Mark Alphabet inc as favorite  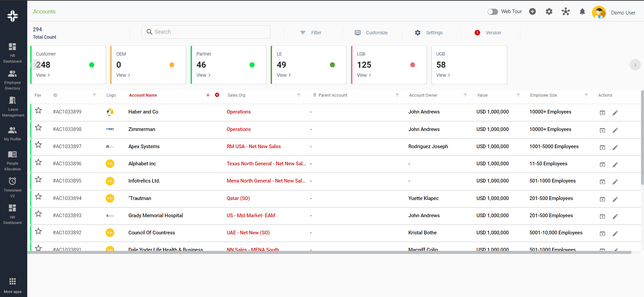click(39, 162)
